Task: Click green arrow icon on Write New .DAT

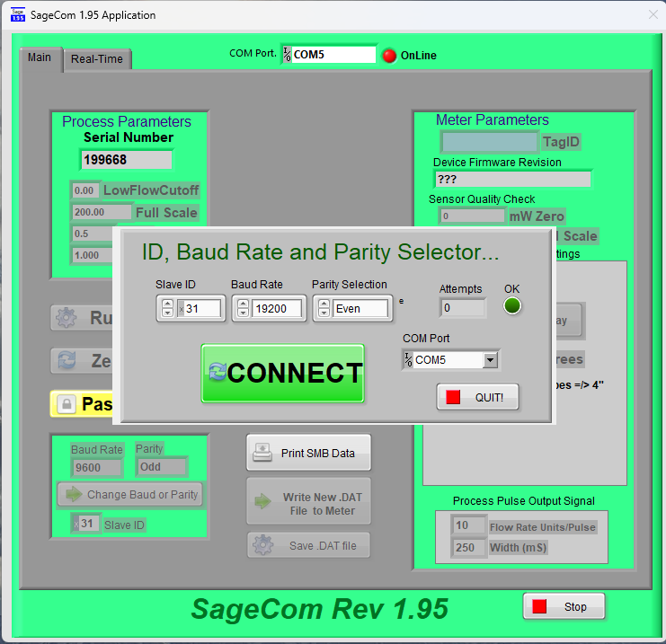Action: 263,501
